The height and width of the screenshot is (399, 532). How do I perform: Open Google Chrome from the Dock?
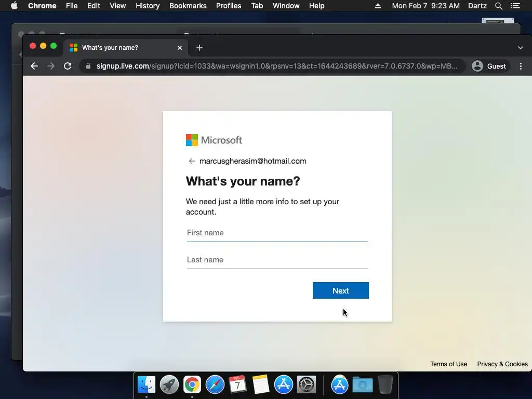point(192,384)
